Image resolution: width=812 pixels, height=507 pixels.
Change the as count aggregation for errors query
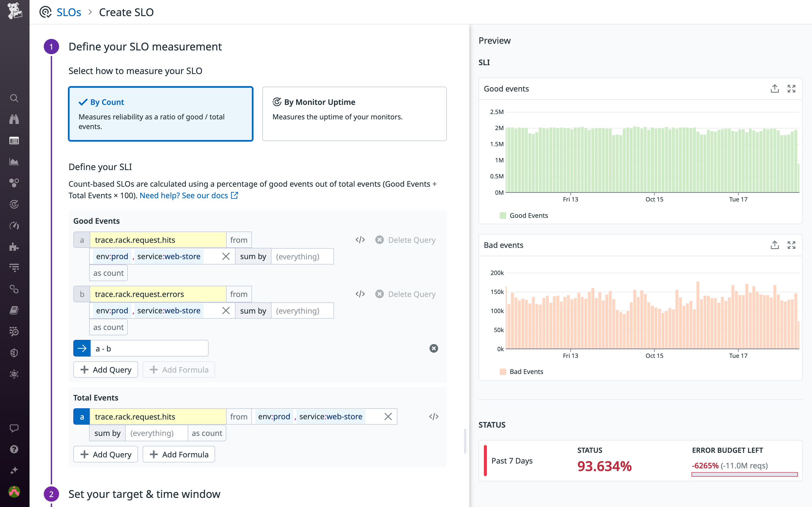pos(108,327)
